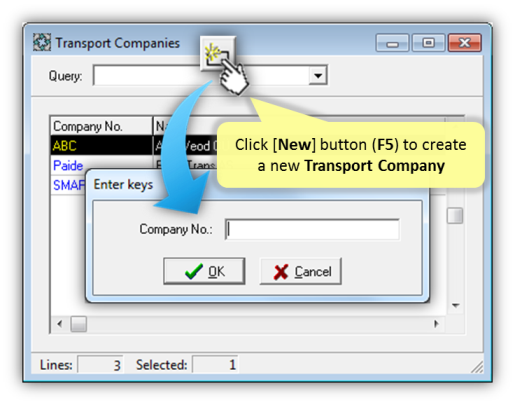Focus the Company No. input field

pos(312,229)
